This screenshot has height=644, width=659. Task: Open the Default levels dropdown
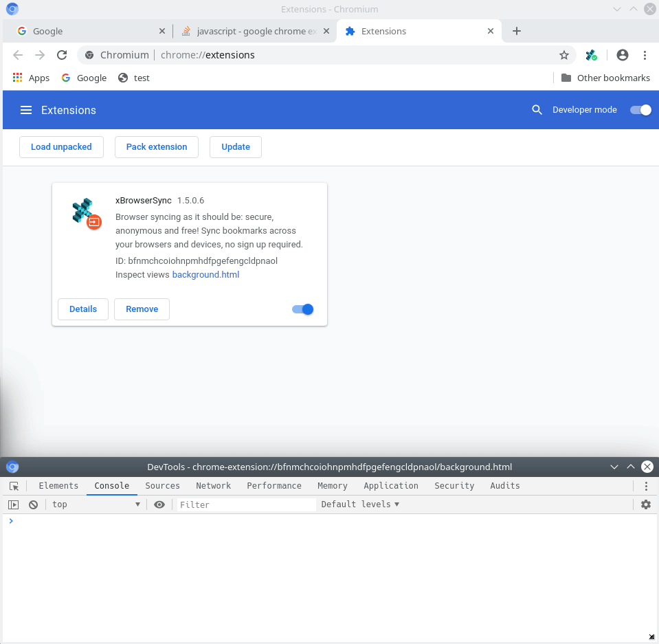pyautogui.click(x=360, y=504)
